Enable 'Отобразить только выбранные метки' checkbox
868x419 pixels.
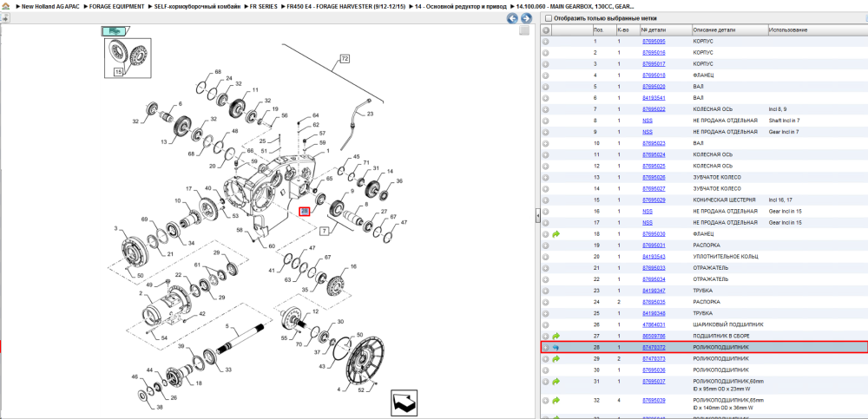(548, 18)
